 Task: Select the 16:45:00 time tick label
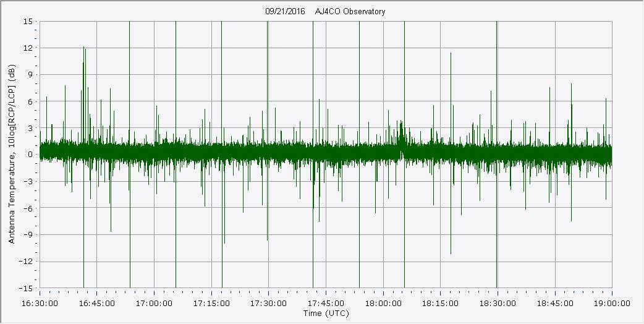click(x=97, y=304)
